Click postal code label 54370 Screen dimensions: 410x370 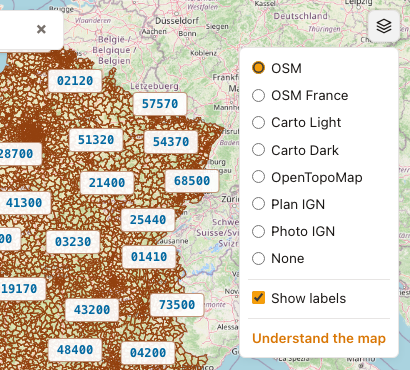[171, 142]
